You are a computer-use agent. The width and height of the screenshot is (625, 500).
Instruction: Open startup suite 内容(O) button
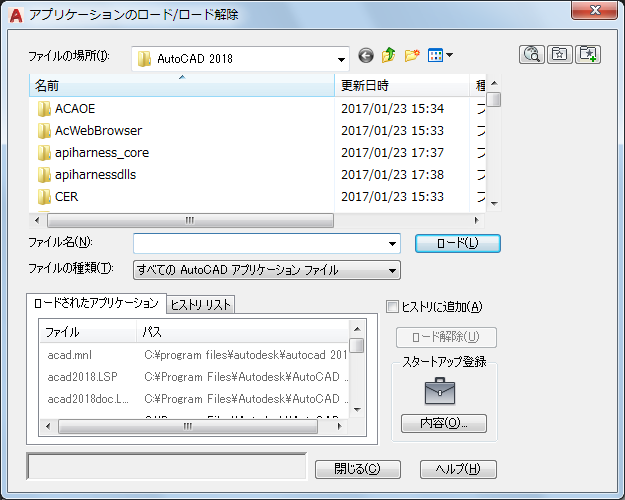point(444,423)
